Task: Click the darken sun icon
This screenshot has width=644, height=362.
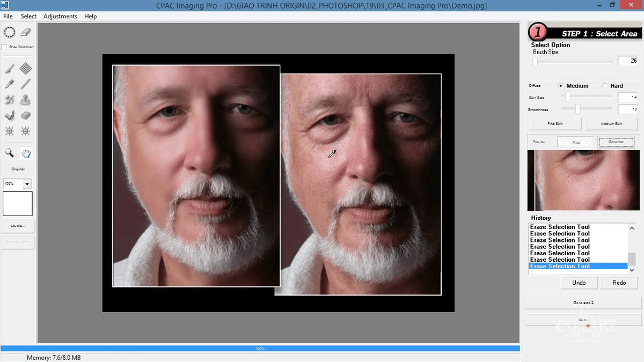Action: pos(25,130)
